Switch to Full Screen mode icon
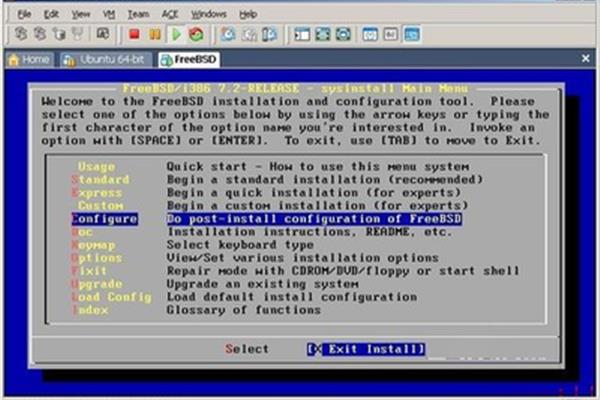Viewport: 600px width, 400px height. point(323,34)
